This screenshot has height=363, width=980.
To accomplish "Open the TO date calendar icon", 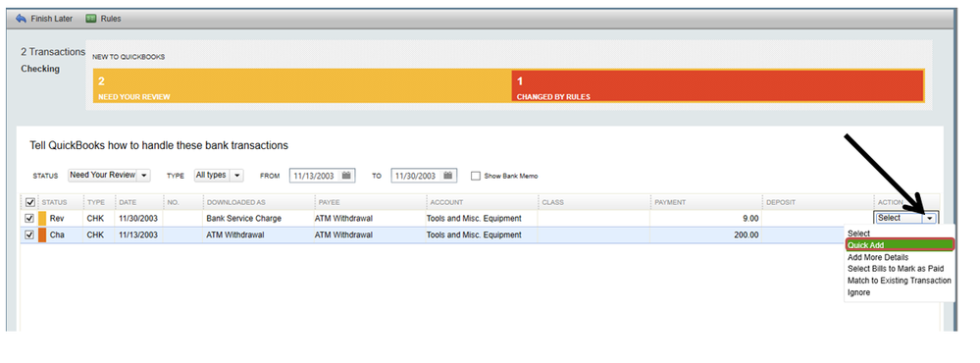I will (x=448, y=176).
